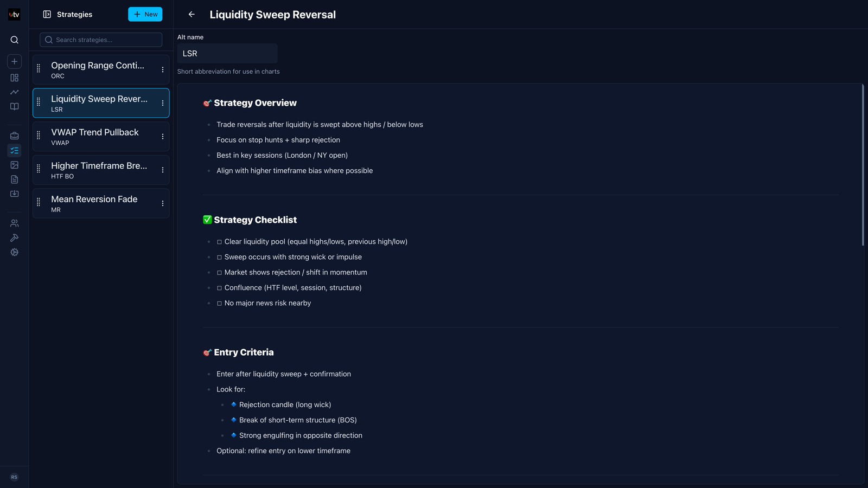Viewport: 868px width, 488px height.
Task: Click the hammer tools icon
Action: 15,237
